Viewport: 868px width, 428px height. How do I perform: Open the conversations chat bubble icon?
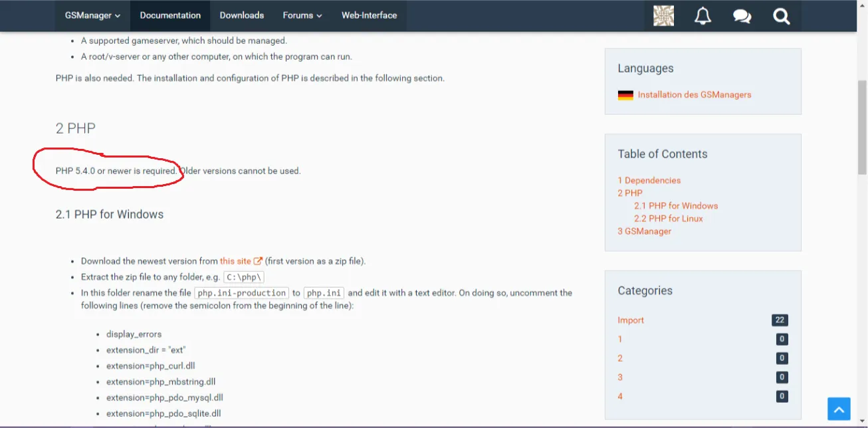742,16
